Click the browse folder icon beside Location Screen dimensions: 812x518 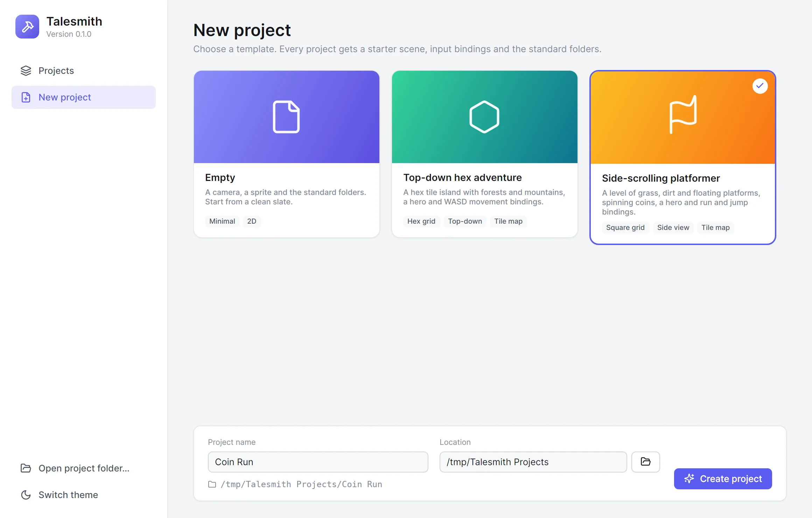646,462
